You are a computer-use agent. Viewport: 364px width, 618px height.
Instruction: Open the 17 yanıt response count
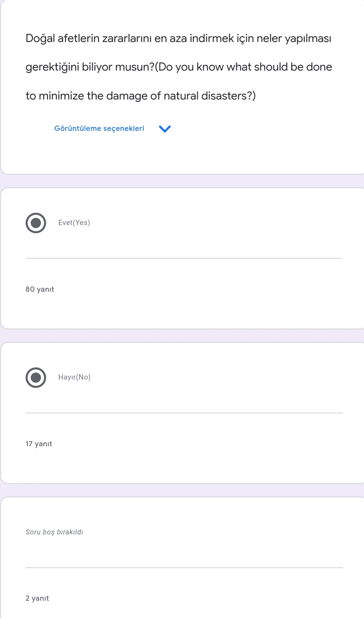[39, 444]
